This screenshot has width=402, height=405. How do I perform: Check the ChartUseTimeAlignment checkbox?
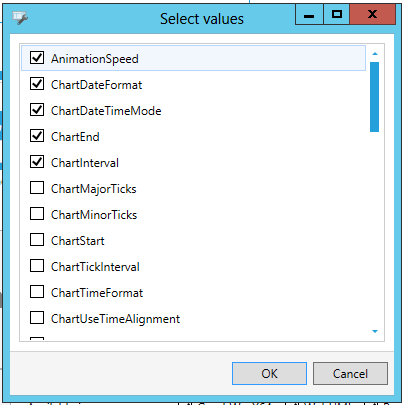[37, 317]
